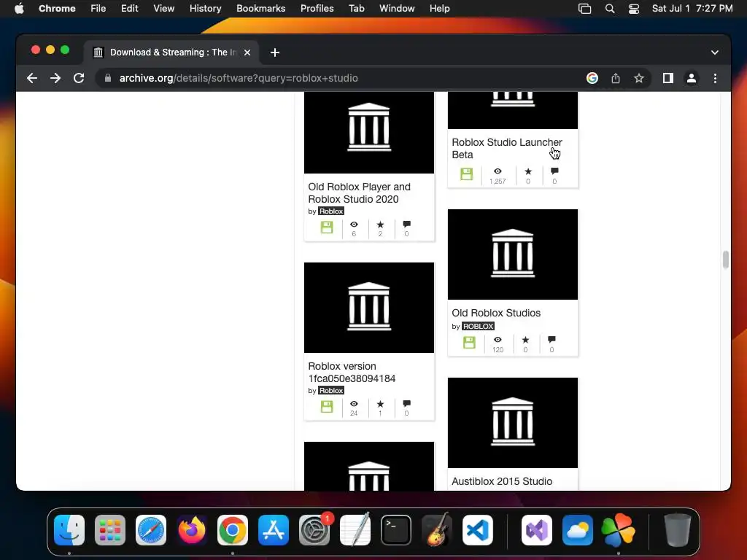The width and height of the screenshot is (747, 560).
Task: Open the File menu
Action: [98, 8]
